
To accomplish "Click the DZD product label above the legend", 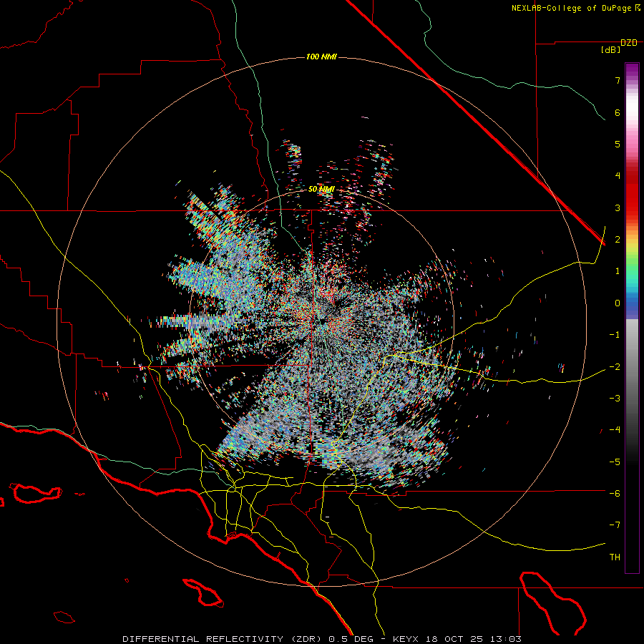I will pos(629,43).
